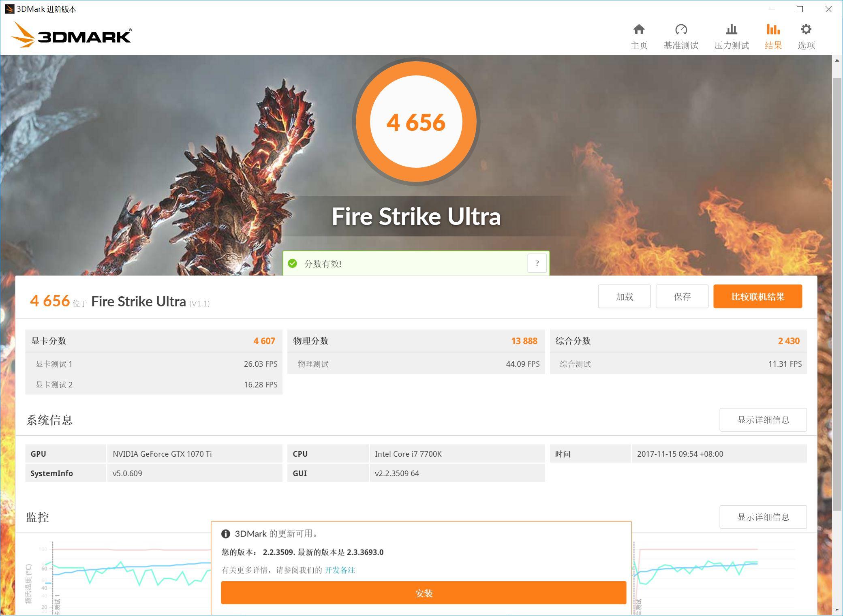Click the 显卡分数 4 607 row
This screenshot has height=616, width=843.
(x=154, y=341)
